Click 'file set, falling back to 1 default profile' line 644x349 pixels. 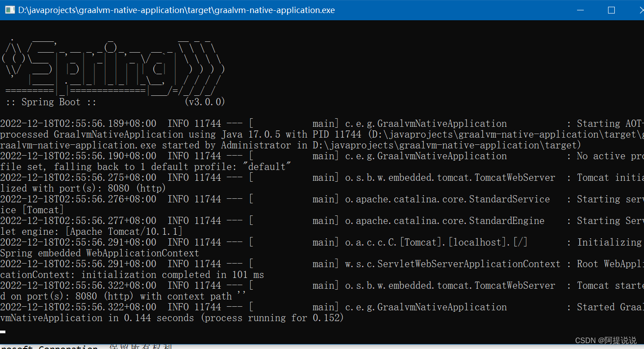tap(146, 167)
